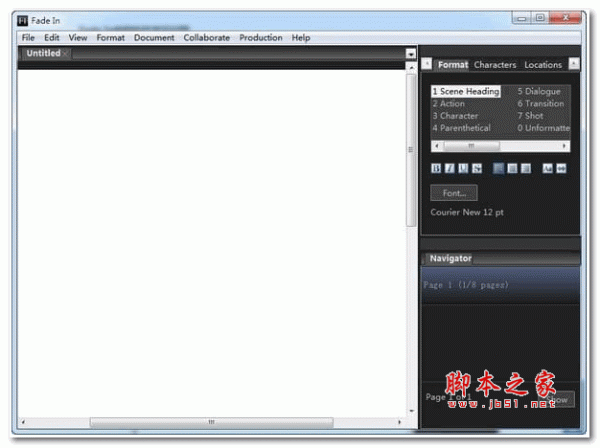Click the Aa change-case icon

(x=547, y=168)
